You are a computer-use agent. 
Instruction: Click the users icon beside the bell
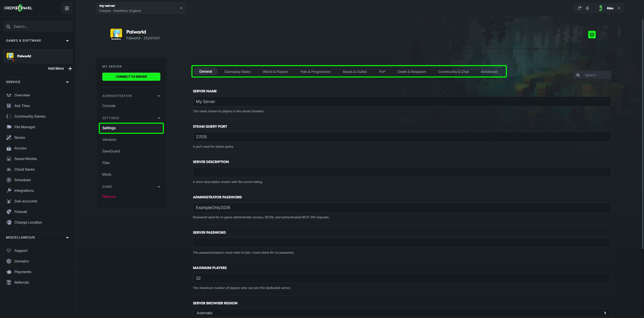coord(579,8)
